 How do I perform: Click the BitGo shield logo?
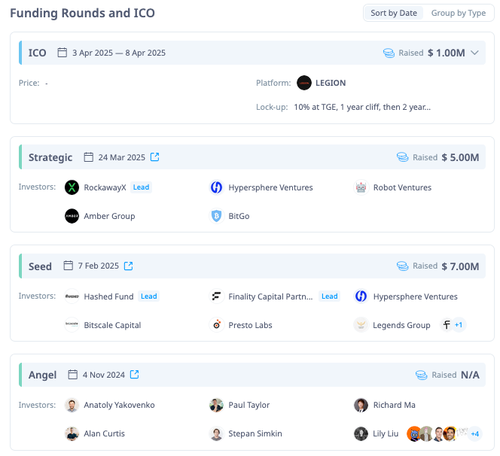[x=216, y=216]
